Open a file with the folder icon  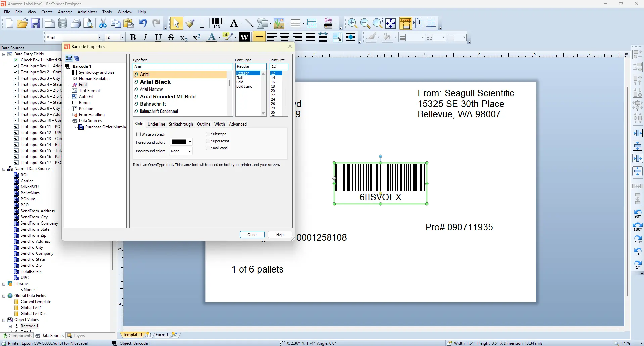click(22, 23)
